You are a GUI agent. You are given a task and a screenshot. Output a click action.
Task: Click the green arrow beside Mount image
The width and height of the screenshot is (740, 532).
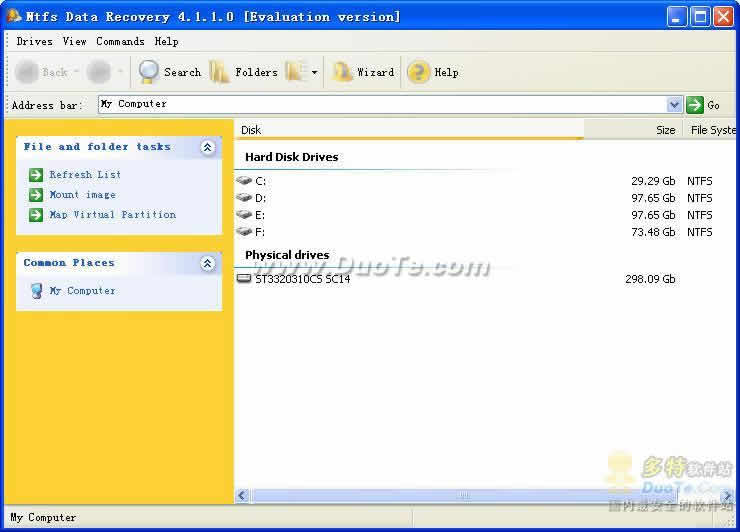tap(36, 194)
